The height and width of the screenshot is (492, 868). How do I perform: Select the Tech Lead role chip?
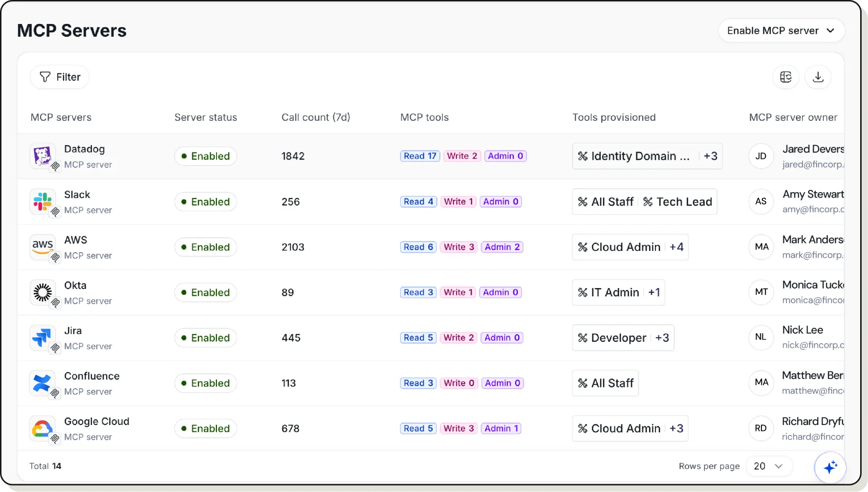coord(678,201)
